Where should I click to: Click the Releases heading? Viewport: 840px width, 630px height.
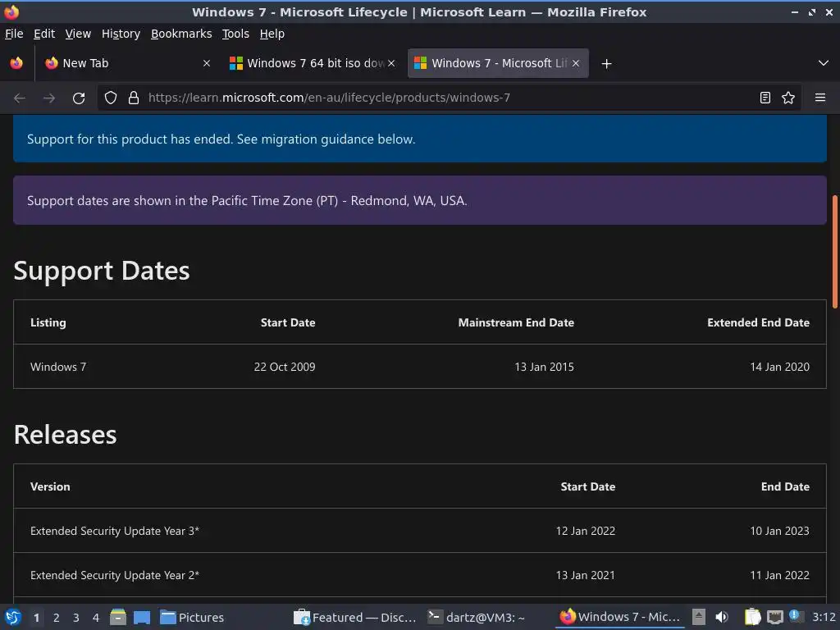pyautogui.click(x=65, y=435)
